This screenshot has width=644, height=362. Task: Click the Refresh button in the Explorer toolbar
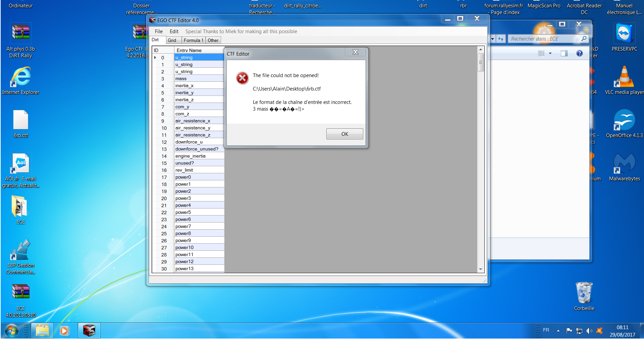coord(500,39)
